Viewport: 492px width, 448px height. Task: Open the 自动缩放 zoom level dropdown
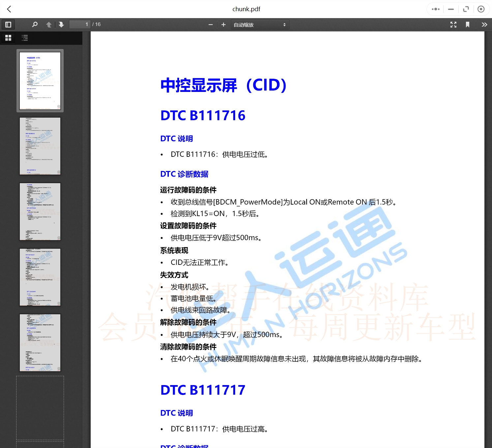(x=260, y=24)
